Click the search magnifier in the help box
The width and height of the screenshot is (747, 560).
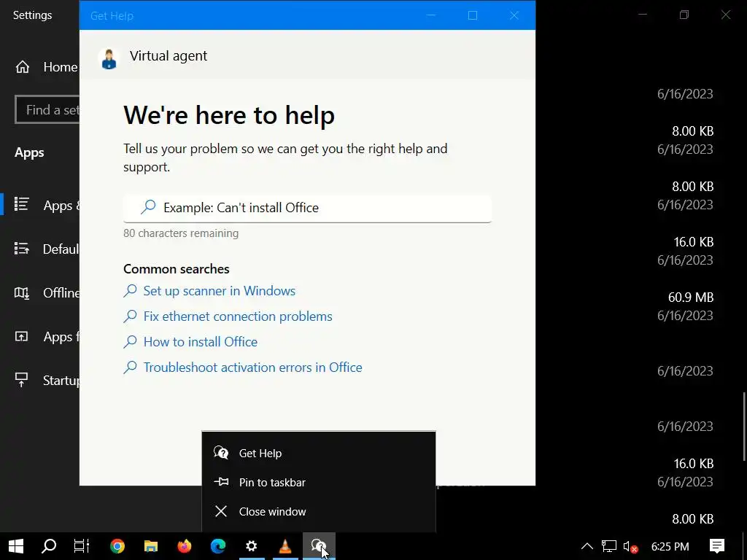pyautogui.click(x=148, y=207)
